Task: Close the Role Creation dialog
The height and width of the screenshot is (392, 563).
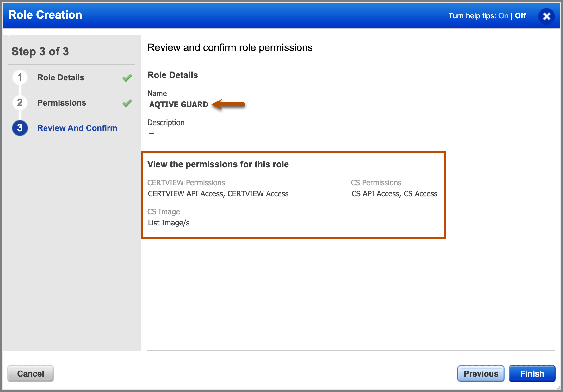Action: pos(547,16)
